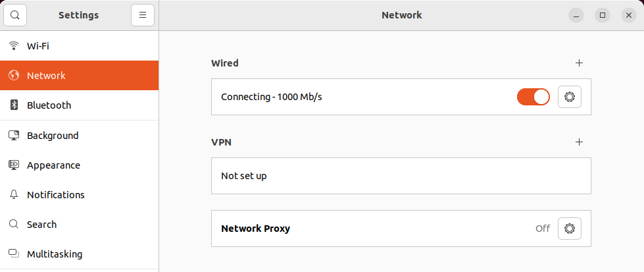This screenshot has height=272, width=644.
Task: Open Multitasking settings panel
Action: click(54, 254)
